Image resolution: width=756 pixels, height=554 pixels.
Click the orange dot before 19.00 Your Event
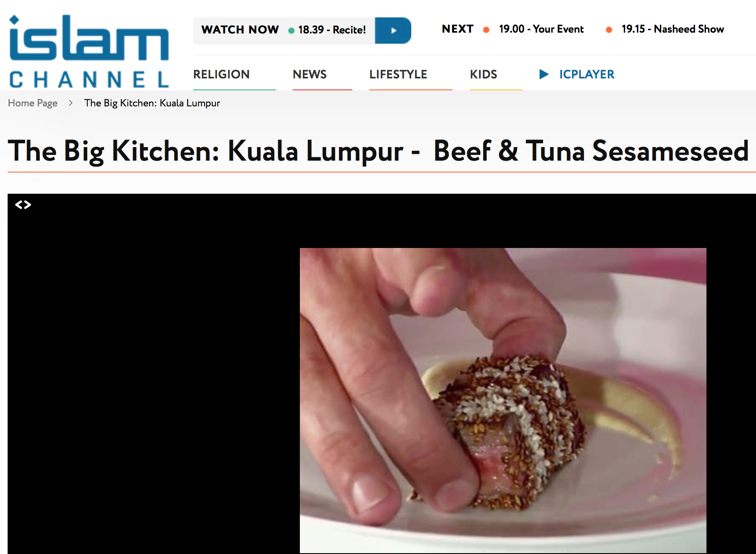pos(486,30)
